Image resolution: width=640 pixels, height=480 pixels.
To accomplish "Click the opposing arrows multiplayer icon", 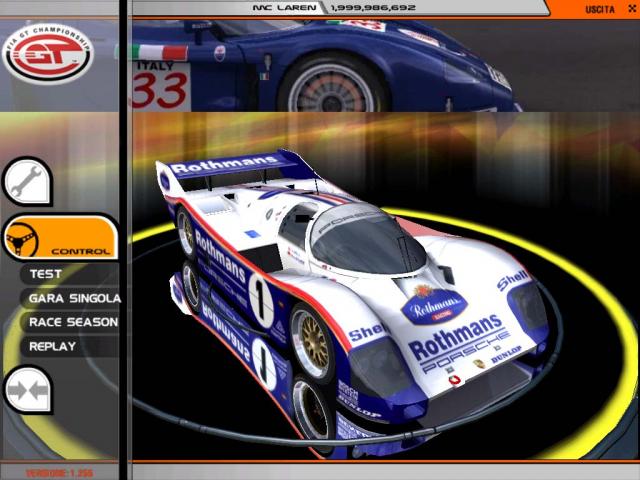I will (28, 390).
